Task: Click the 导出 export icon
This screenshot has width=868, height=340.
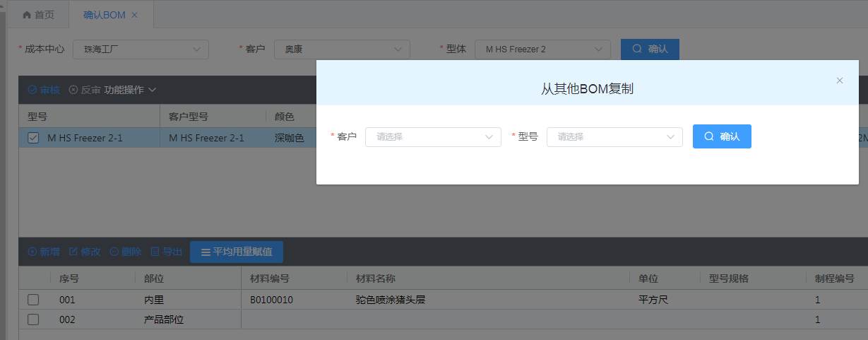Action: 155,252
